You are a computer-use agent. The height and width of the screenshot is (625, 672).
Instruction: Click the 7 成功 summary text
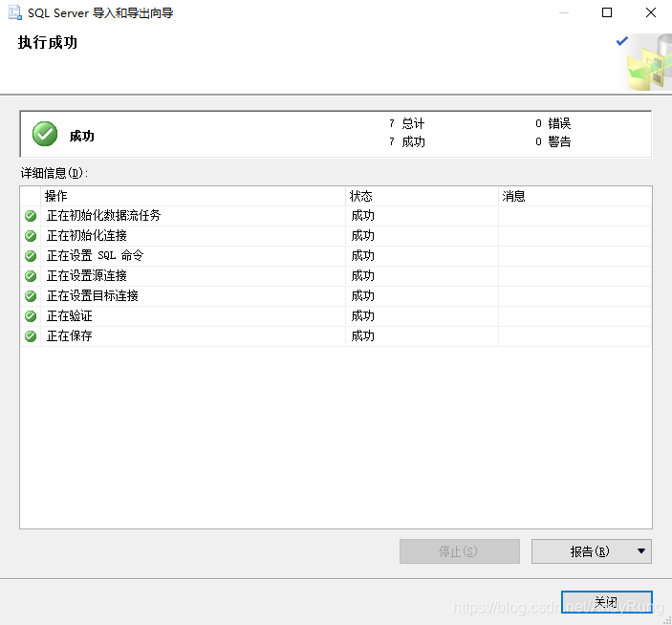click(x=407, y=141)
